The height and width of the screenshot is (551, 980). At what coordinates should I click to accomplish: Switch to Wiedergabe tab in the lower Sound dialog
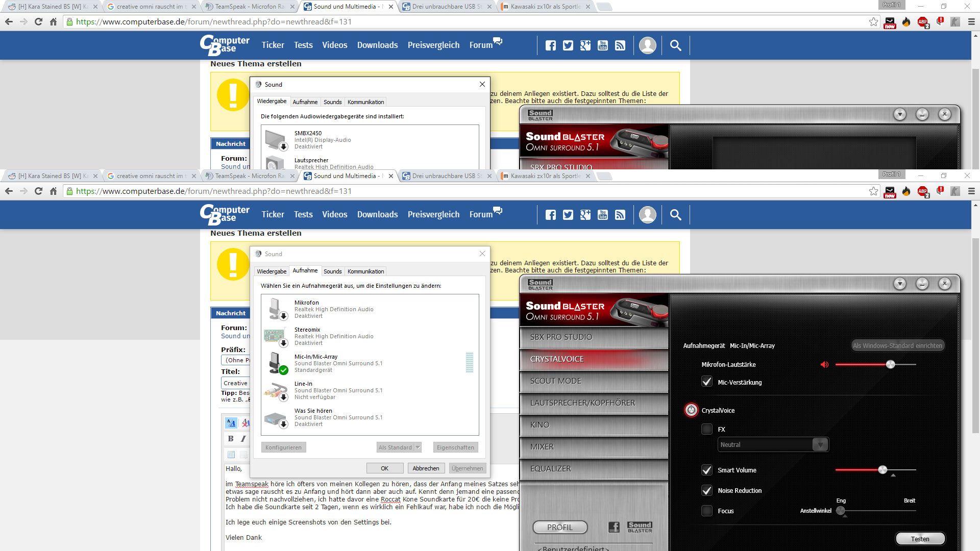[x=272, y=271]
